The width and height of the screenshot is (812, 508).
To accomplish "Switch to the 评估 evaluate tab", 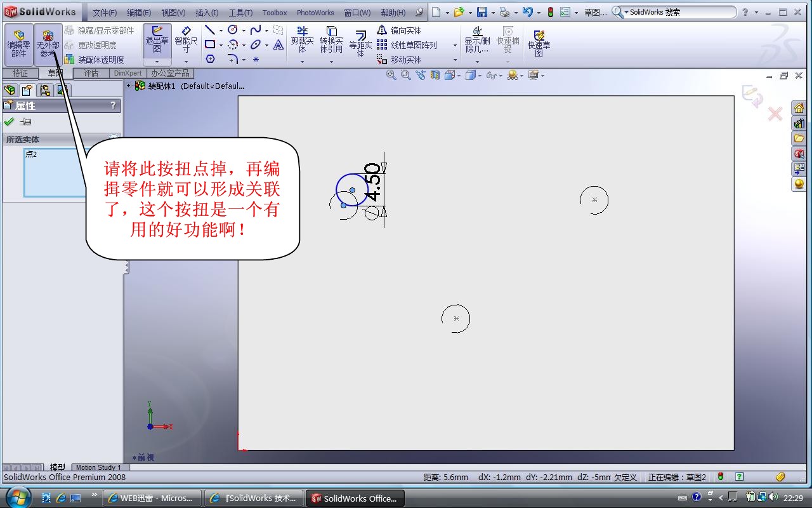I will point(91,73).
